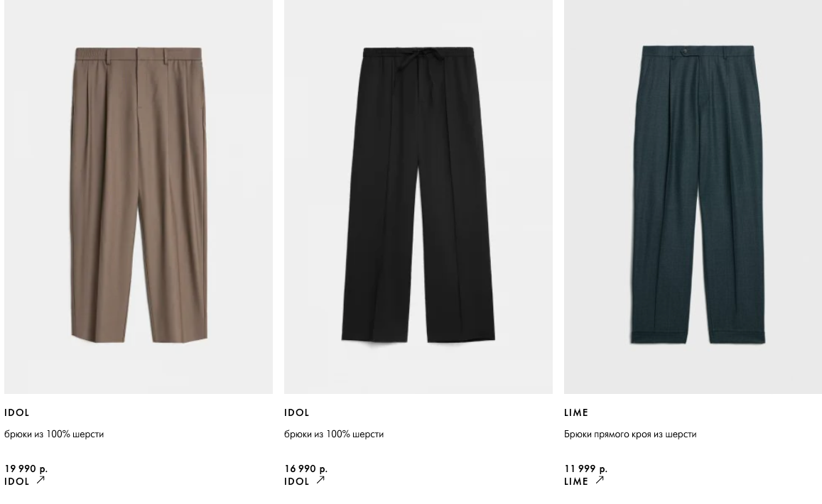Click the 11 999 р. price
Screen dimensions: 822x504
(585, 469)
